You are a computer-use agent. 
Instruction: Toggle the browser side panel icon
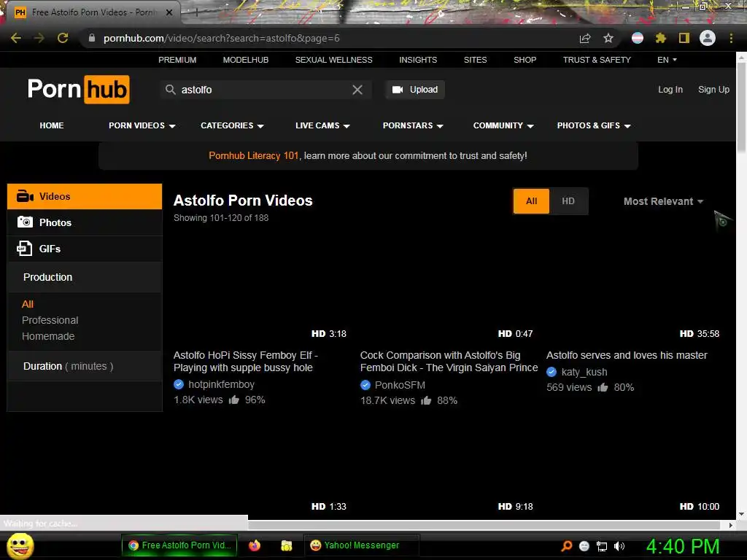click(x=684, y=38)
